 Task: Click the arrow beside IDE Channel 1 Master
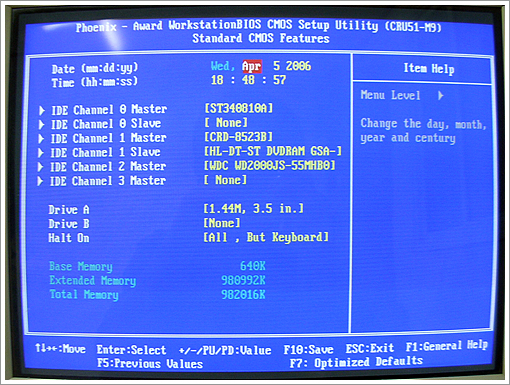(41, 139)
